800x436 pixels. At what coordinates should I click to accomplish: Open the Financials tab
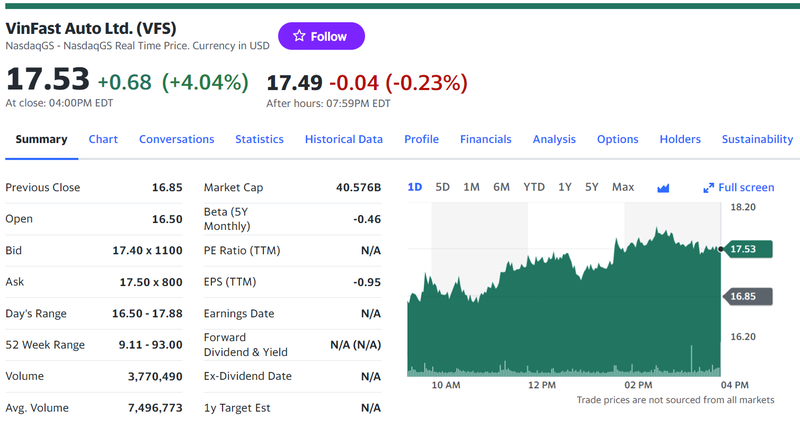[485, 139]
